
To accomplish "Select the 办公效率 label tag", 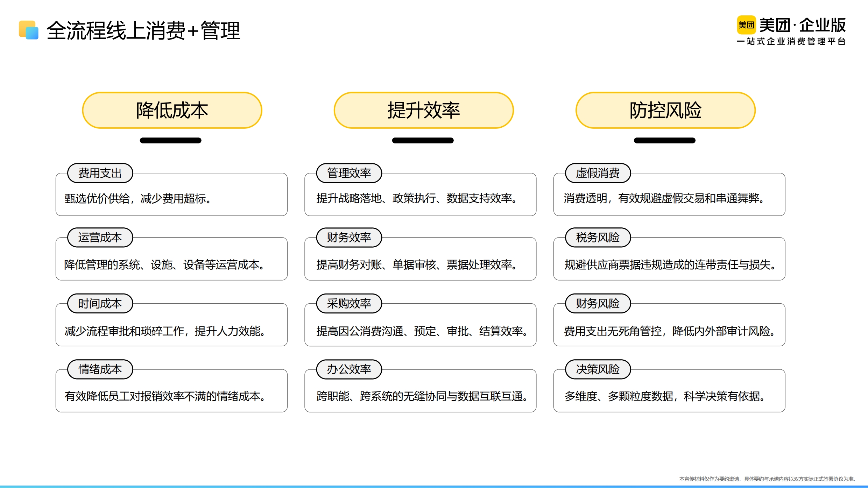I will [x=349, y=369].
